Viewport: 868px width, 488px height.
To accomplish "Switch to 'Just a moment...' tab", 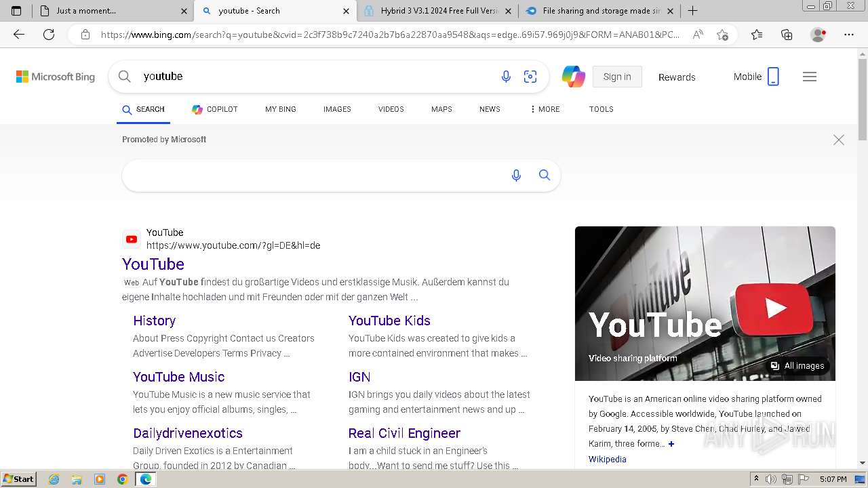I will (x=113, y=11).
